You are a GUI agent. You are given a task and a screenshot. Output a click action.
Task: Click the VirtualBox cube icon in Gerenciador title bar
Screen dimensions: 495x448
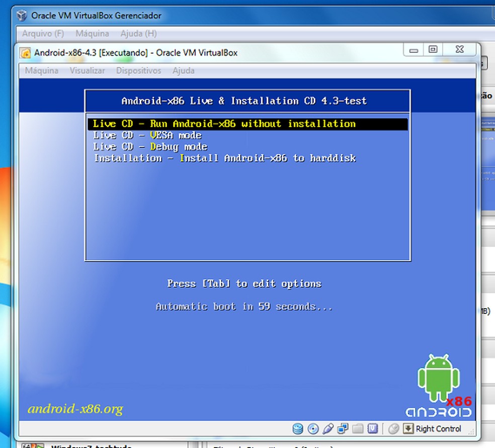(x=22, y=15)
